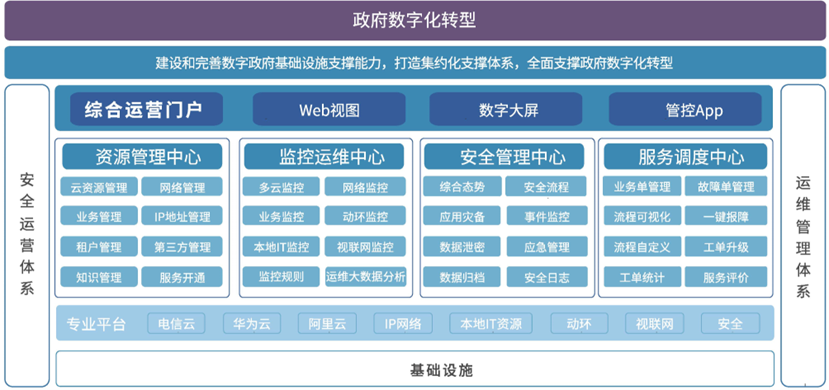Select 运维大数据分析 box
This screenshot has height=390, width=829.
coord(366,276)
